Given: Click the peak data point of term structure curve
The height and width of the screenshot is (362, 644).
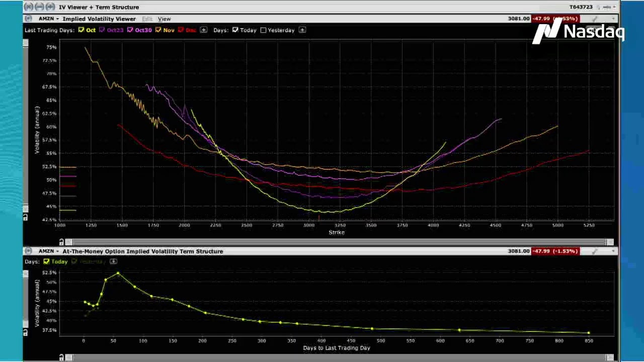Looking at the screenshot, I should coord(118,274).
